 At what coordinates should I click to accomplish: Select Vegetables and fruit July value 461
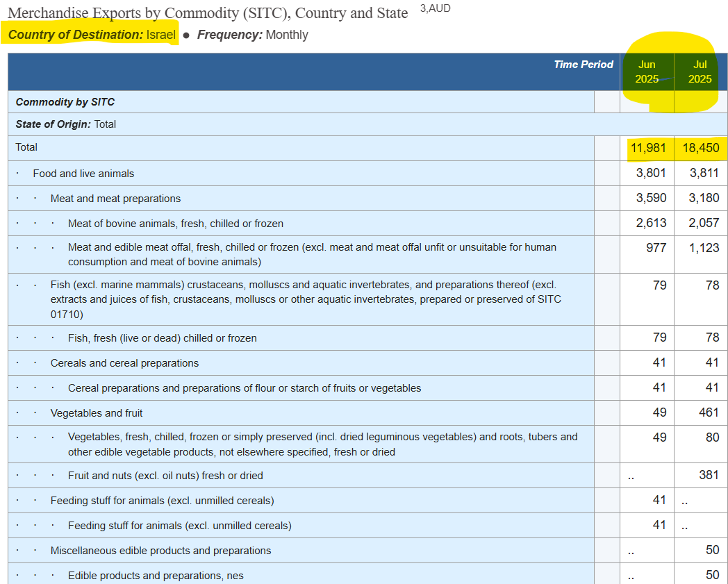[709, 412]
